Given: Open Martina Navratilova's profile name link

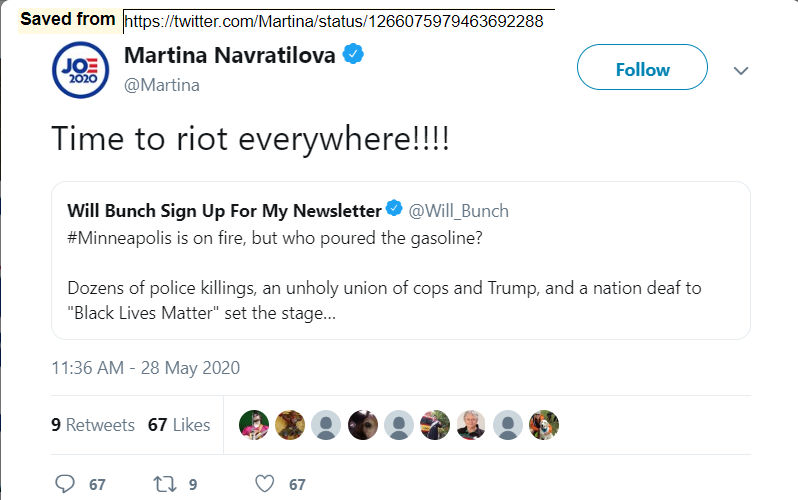Looking at the screenshot, I should click(x=231, y=55).
